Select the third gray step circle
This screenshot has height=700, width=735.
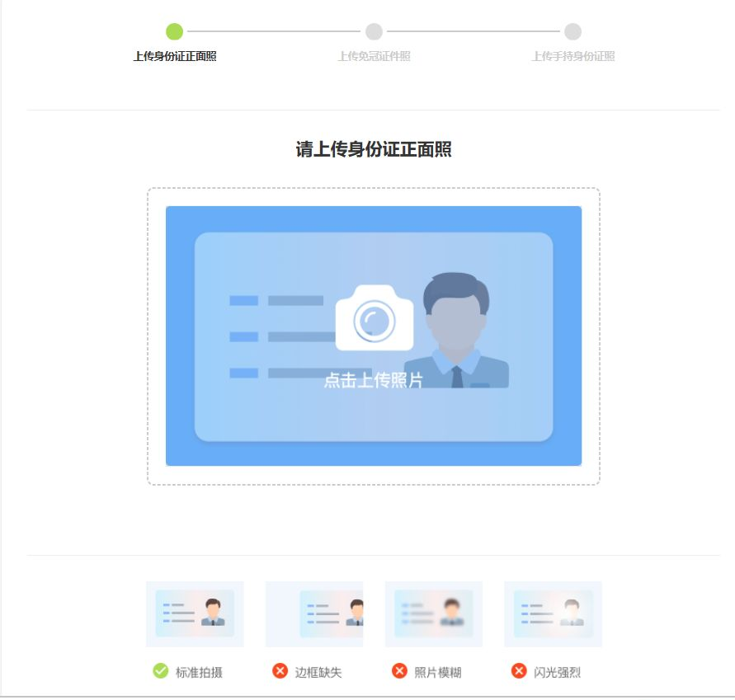pos(572,31)
